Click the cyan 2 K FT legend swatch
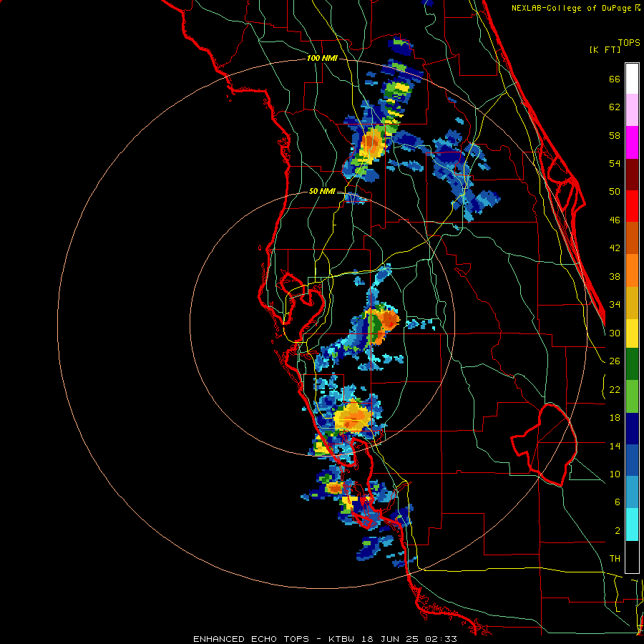This screenshot has height=644, width=644. tap(632, 524)
